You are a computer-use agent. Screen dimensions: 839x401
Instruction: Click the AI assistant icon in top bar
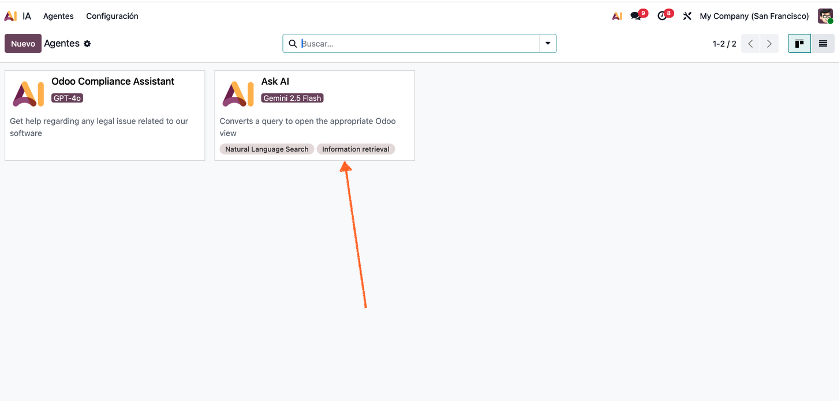[x=617, y=16]
